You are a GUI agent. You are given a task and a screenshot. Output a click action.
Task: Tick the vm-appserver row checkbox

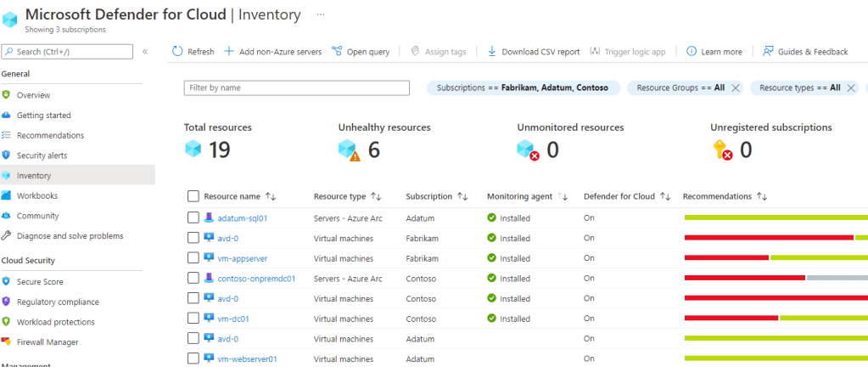click(193, 258)
